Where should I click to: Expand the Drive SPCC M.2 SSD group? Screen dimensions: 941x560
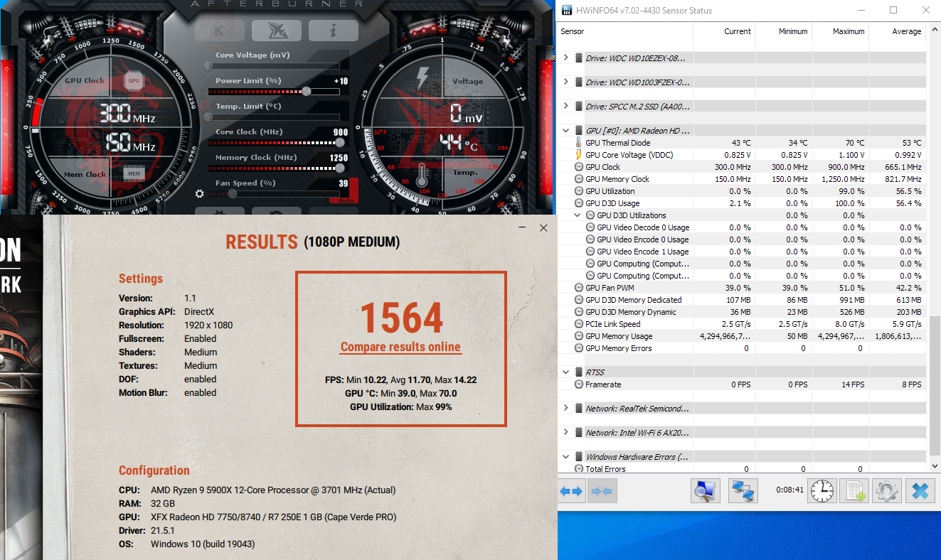pyautogui.click(x=566, y=107)
